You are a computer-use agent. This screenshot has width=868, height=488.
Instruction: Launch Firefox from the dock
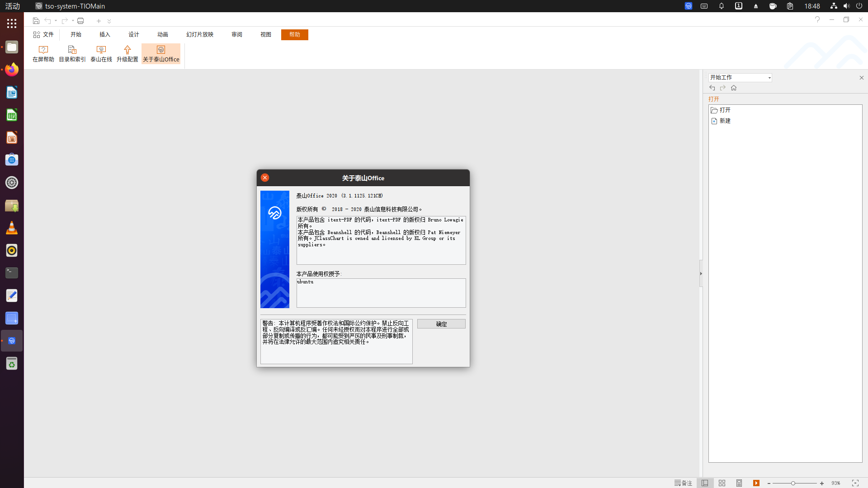click(12, 70)
